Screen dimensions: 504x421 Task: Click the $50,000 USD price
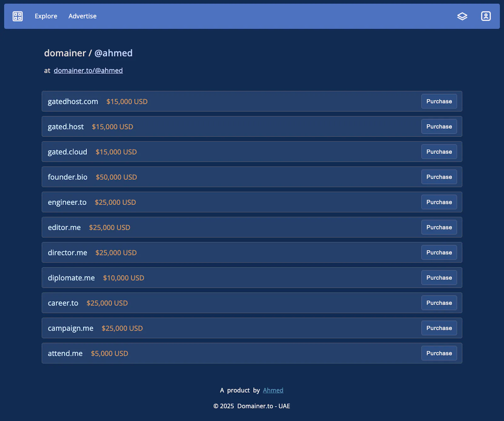(x=116, y=177)
